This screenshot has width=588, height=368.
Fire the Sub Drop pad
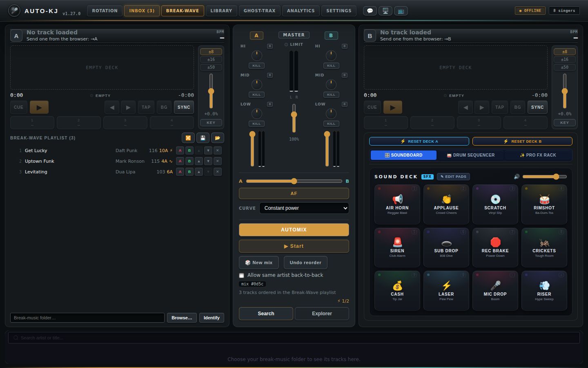(x=446, y=248)
